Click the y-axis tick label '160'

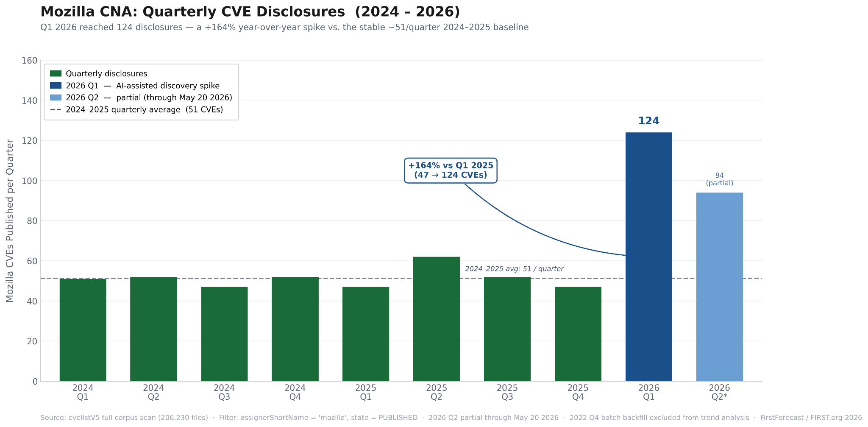pos(29,61)
